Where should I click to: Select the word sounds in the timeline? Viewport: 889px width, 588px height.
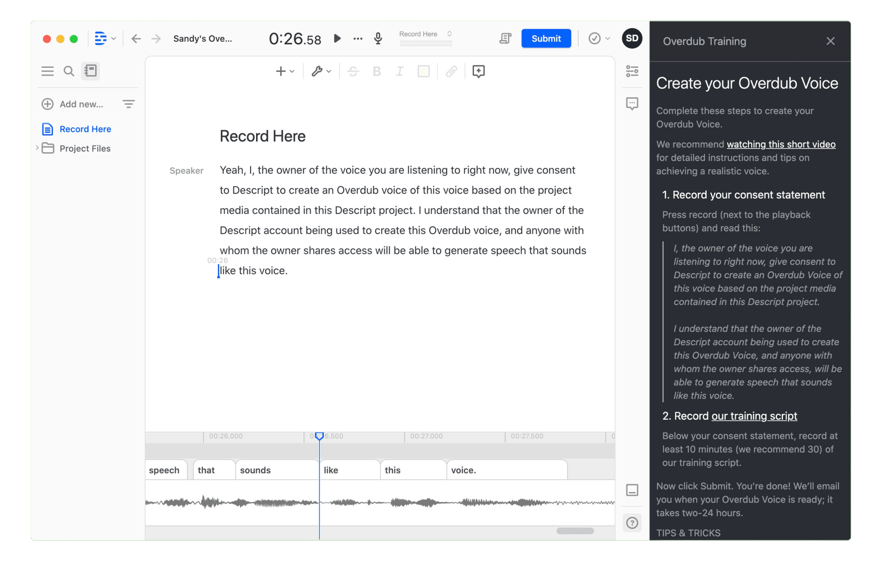click(256, 470)
